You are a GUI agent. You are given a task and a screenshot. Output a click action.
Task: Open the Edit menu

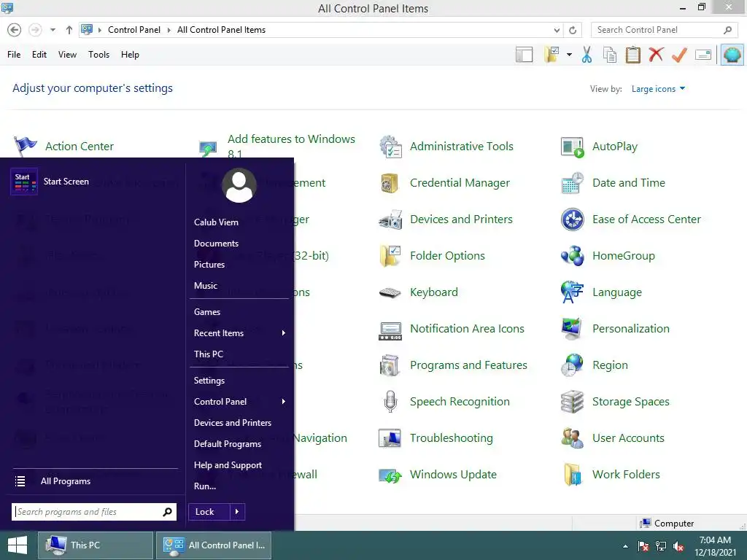[x=39, y=55]
